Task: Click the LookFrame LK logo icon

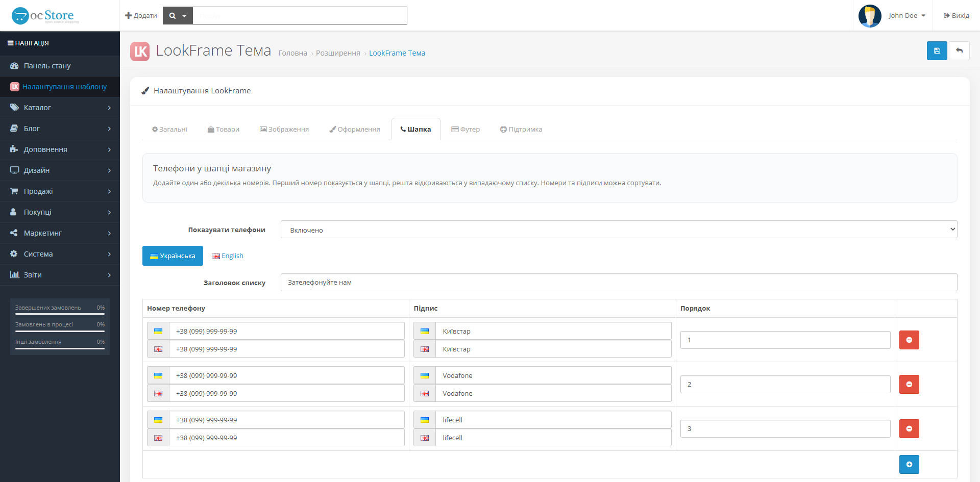Action: click(140, 51)
